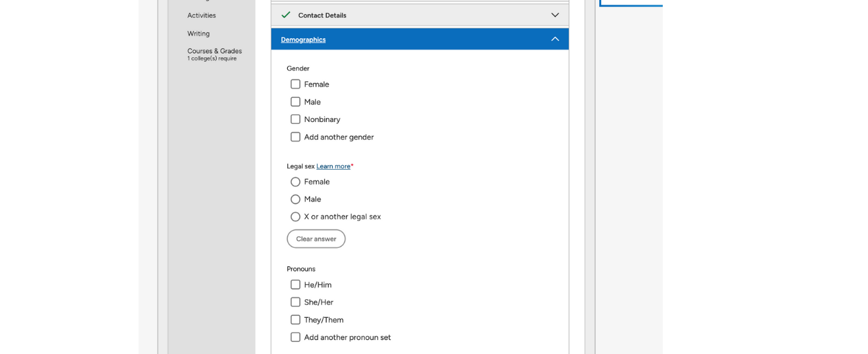Enable Add another pronoun set checkbox
Screen dimensions: 868x354
point(295,337)
